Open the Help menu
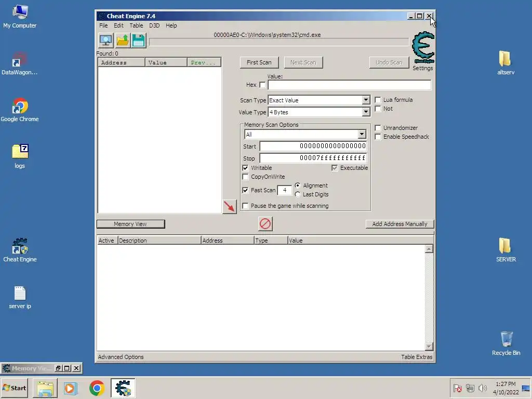The height and width of the screenshot is (399, 532). point(171,25)
